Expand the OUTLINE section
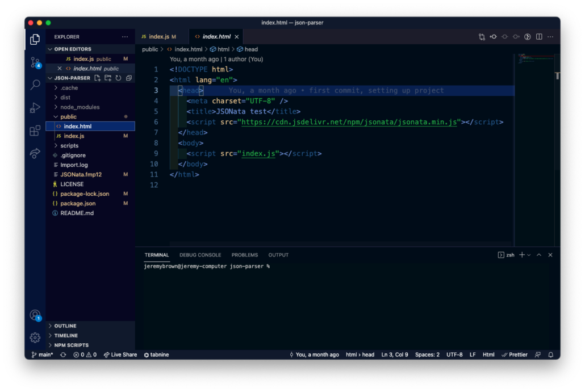The image size is (585, 392). click(x=65, y=326)
